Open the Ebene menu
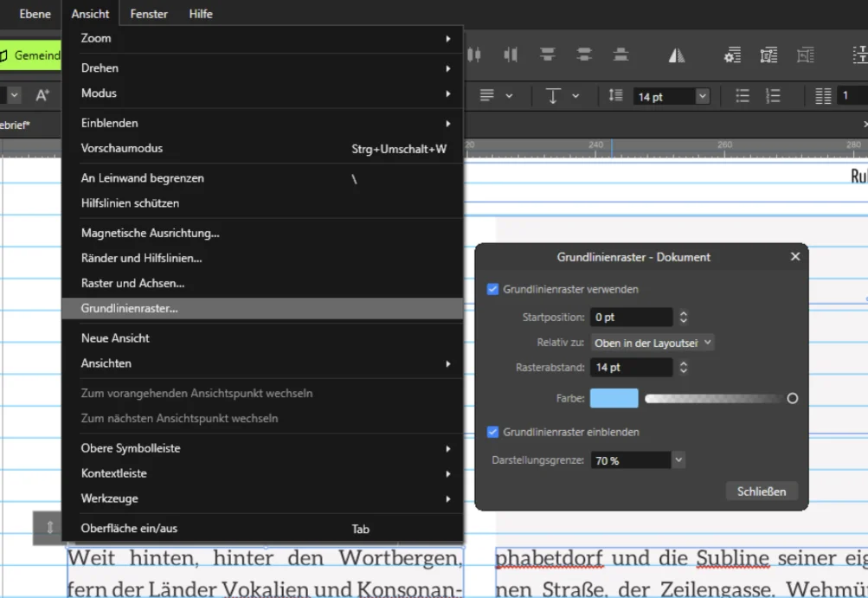This screenshot has height=598, width=868. [x=35, y=14]
